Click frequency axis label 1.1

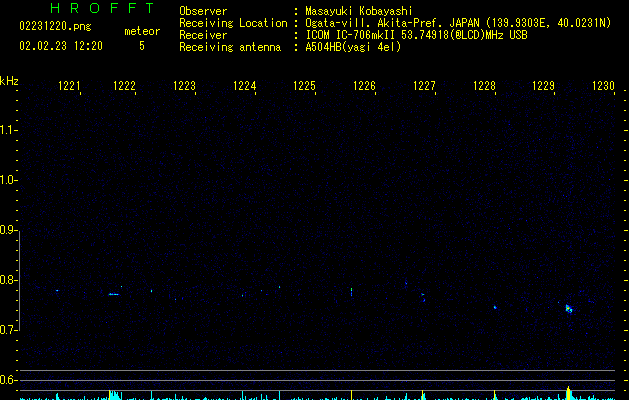coord(8,130)
